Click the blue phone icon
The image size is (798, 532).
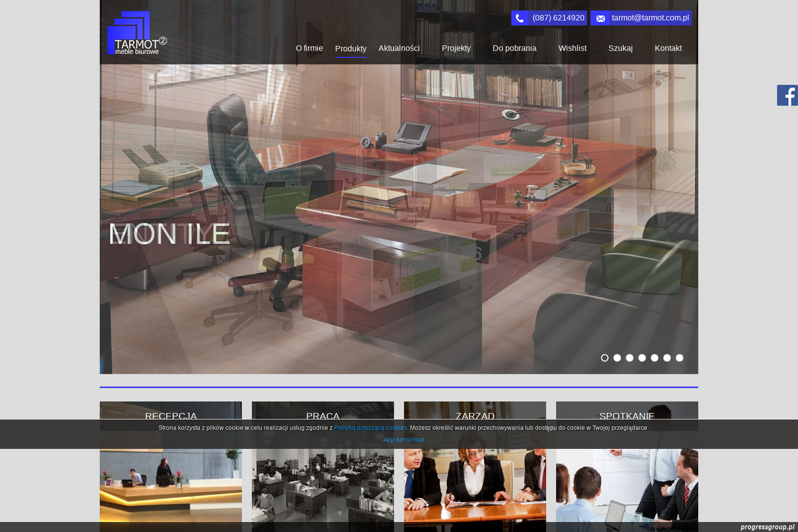click(x=519, y=18)
